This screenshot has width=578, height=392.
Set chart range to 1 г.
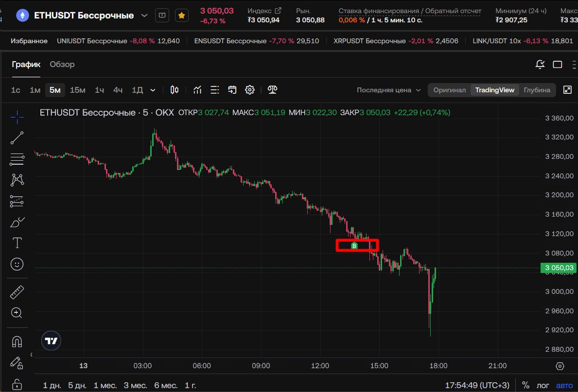coord(190,386)
